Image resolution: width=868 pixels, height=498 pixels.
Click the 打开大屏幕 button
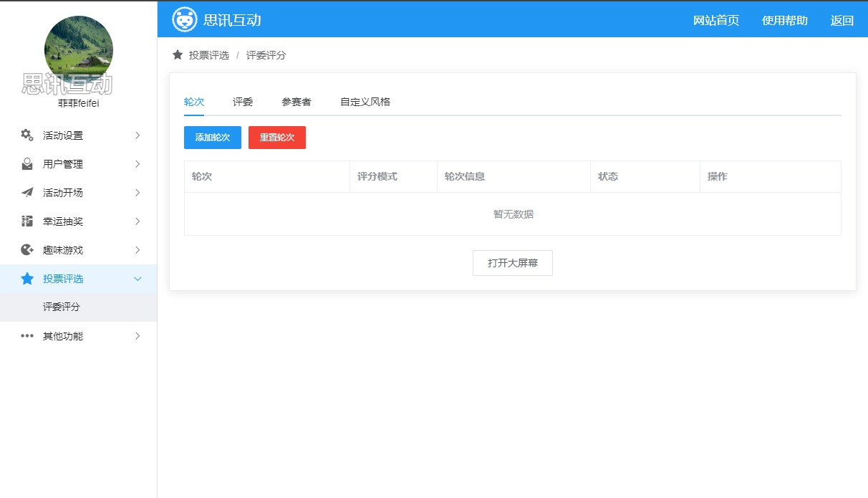(x=513, y=263)
